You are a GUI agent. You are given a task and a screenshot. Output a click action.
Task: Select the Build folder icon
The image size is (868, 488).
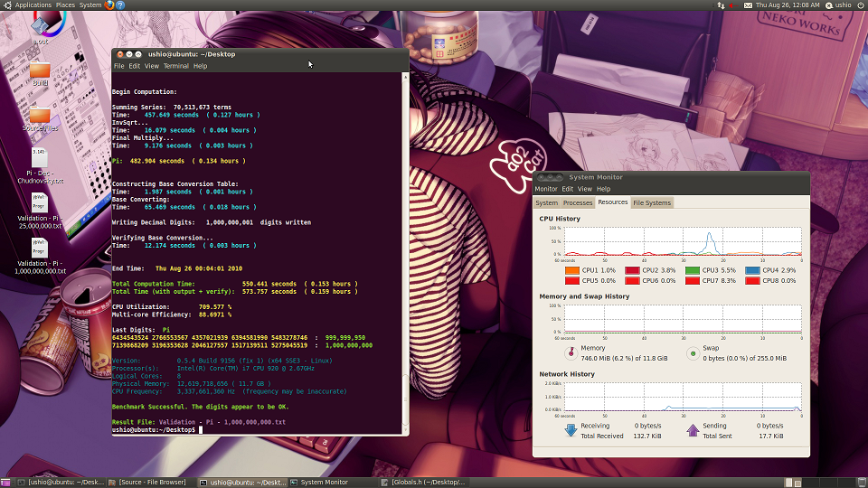(x=40, y=71)
